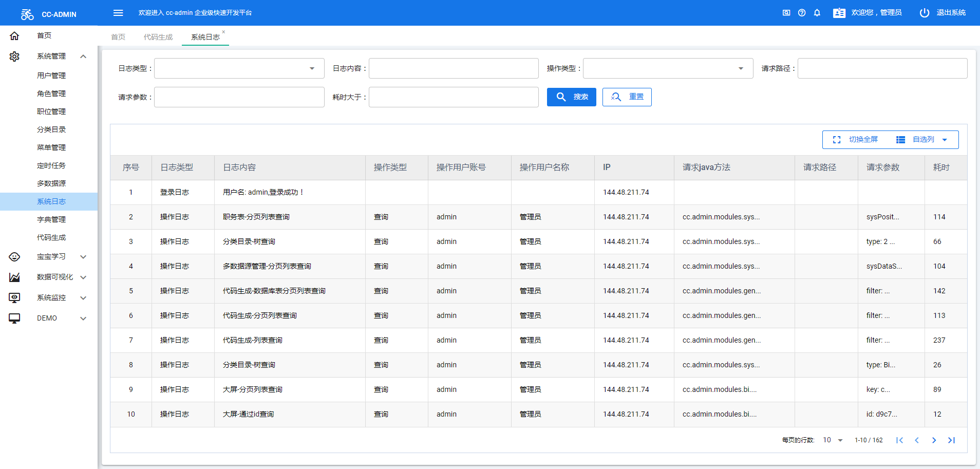Screen dimensions: 980x469
Task: Go to first page of table
Action: [899, 440]
